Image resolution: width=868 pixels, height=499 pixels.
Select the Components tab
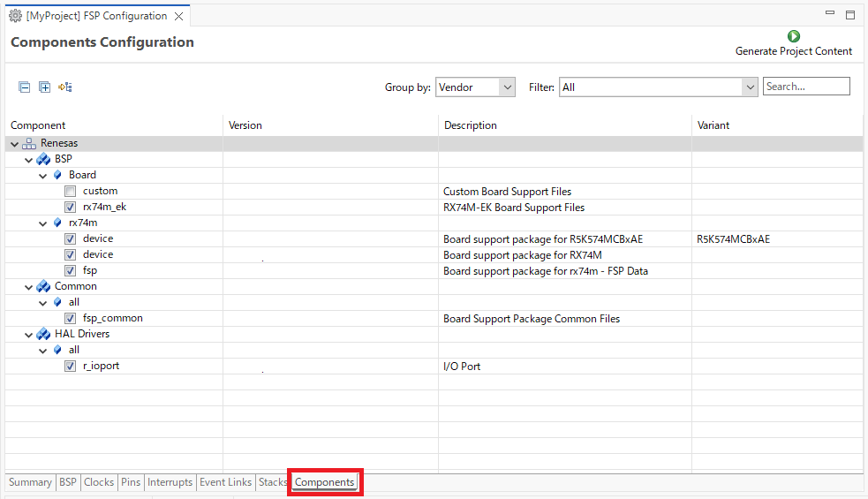[324, 482]
